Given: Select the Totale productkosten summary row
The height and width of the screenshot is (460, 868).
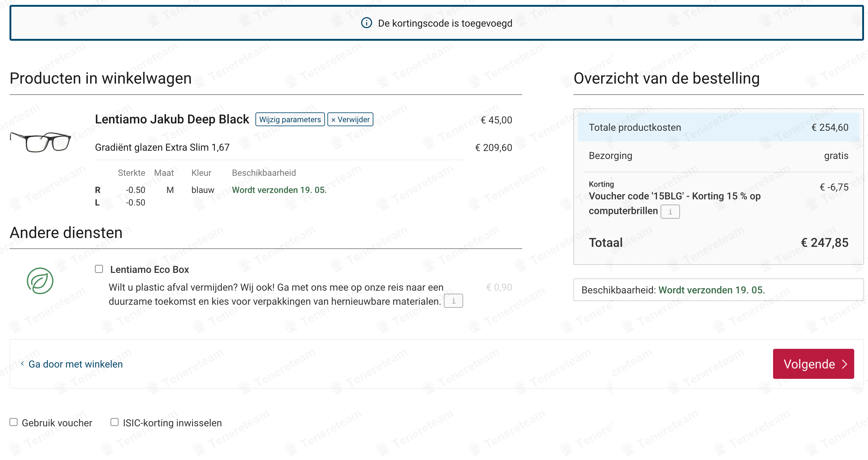Looking at the screenshot, I should (x=718, y=127).
